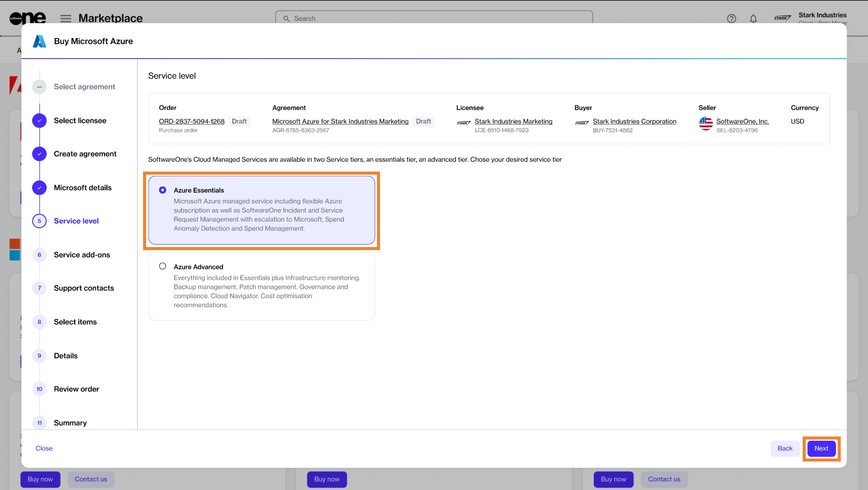Click the completed Select licensee step checkmark

(x=39, y=121)
